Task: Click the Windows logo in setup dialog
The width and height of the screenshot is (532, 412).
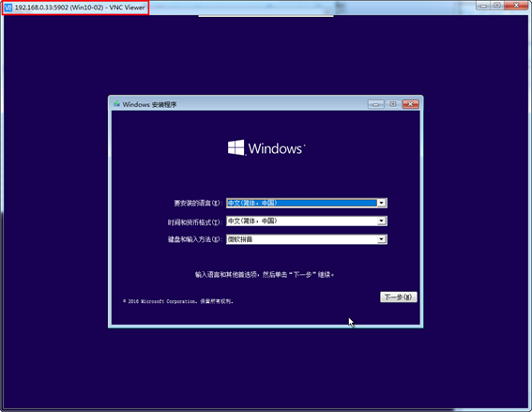Action: tap(266, 148)
